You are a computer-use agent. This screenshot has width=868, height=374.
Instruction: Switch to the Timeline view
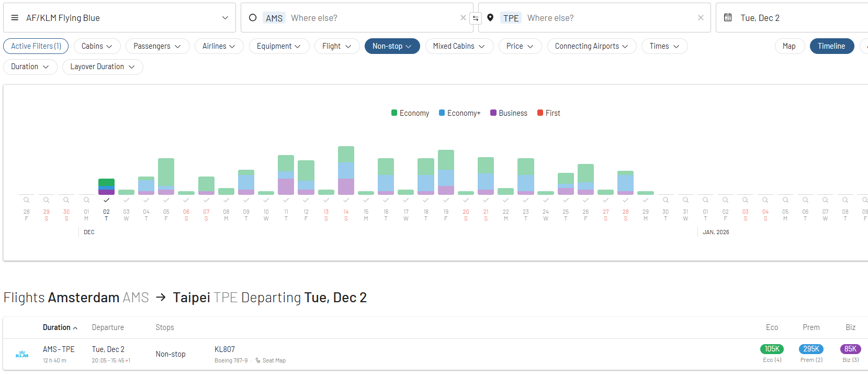point(831,46)
